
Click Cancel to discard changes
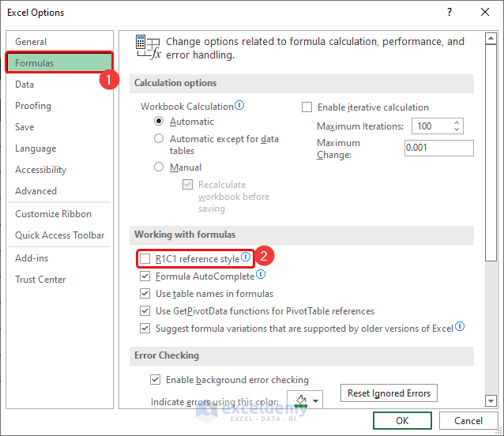468,420
